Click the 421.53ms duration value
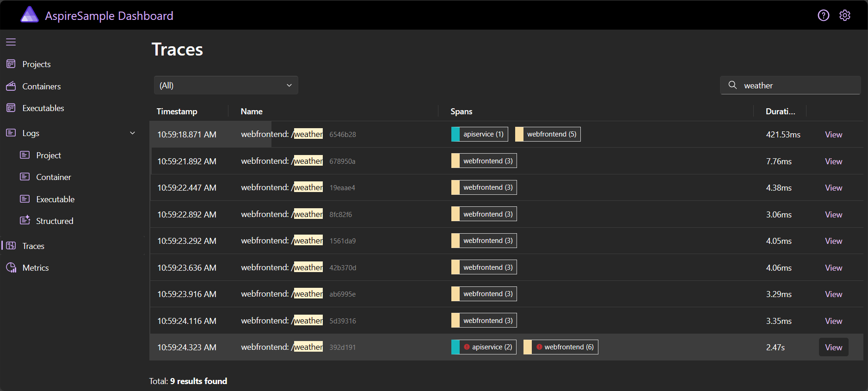The image size is (868, 391). coord(783,135)
